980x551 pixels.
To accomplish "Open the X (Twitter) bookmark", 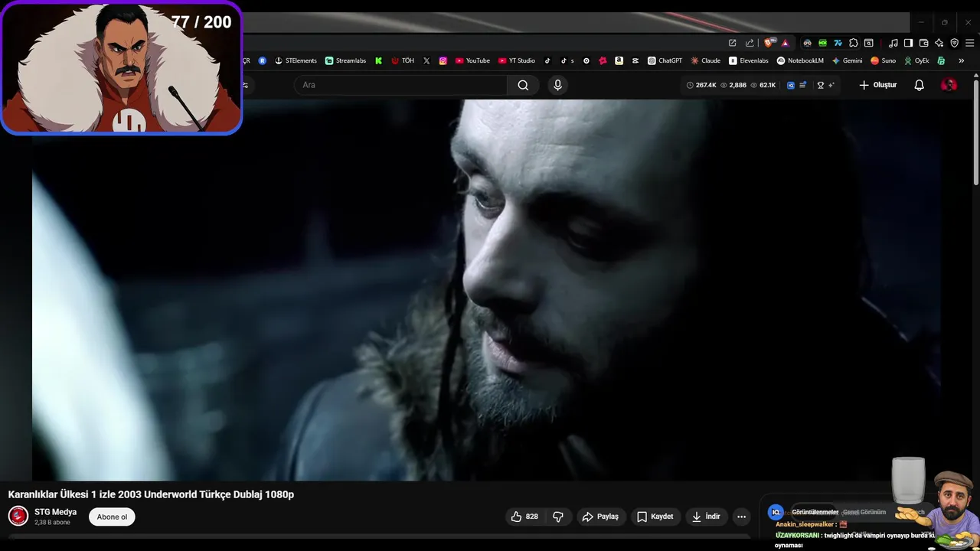I will [x=426, y=60].
